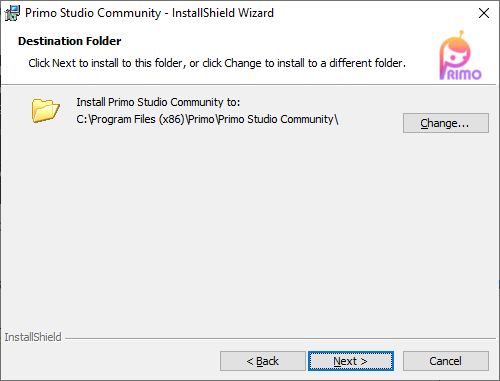The width and height of the screenshot is (500, 381).
Task: Open the Change... folder dialog
Action: (446, 123)
